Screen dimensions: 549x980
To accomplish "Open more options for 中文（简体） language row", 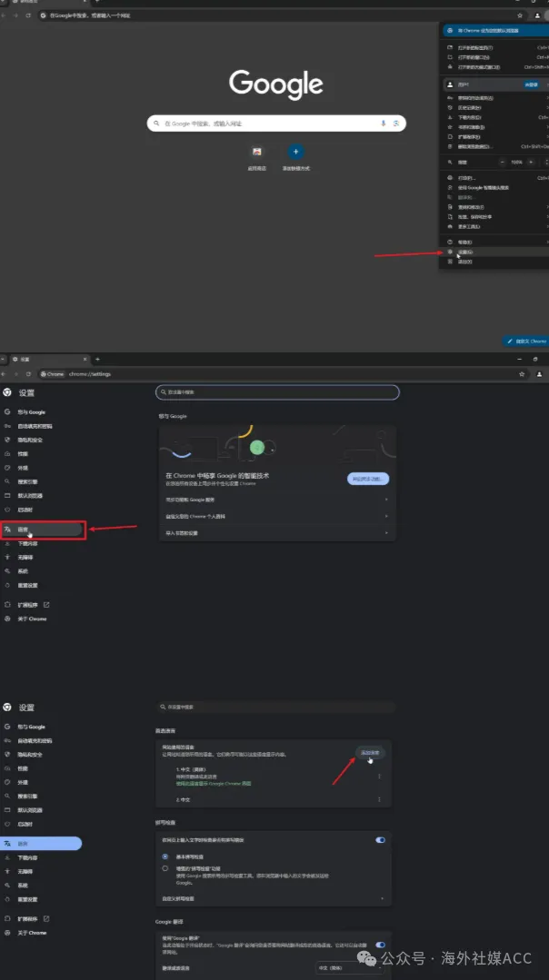I will pos(379,777).
